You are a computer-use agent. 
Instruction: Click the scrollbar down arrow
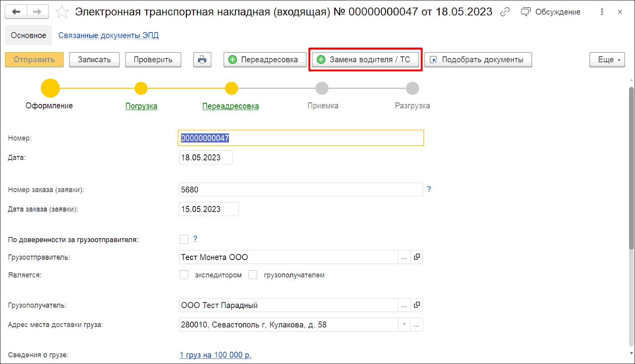[x=631, y=353]
